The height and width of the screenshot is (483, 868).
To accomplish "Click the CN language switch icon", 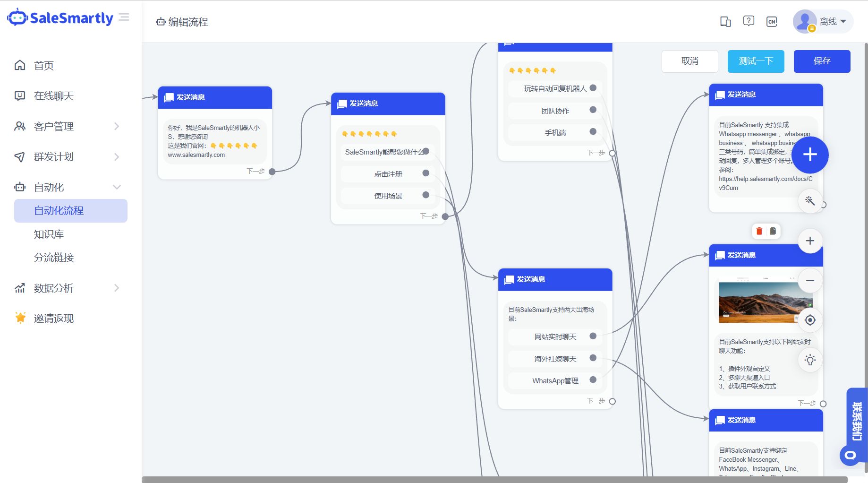I will 772,22.
